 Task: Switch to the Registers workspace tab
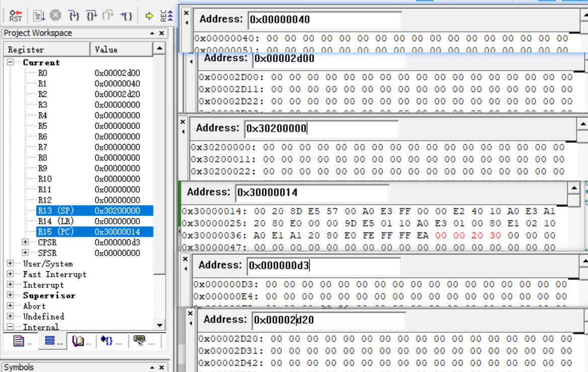pyautogui.click(x=52, y=341)
